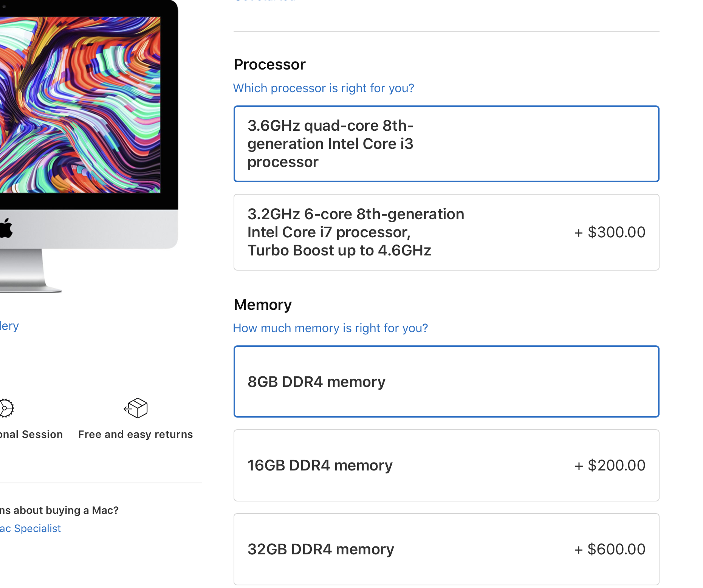Click the Apple logo on the iMac
The height and width of the screenshot is (588, 703).
(6, 228)
